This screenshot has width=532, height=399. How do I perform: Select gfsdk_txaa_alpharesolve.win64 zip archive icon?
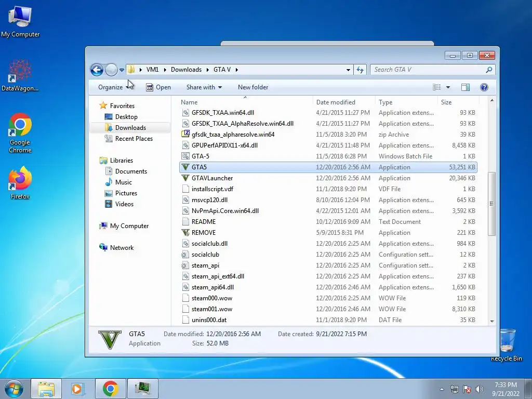point(185,134)
